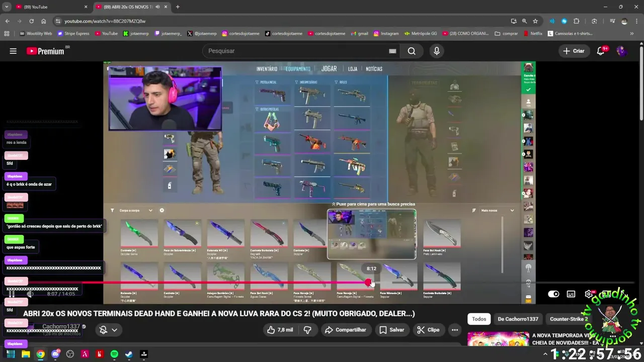The image size is (644, 362).
Task: Click the page vertical scrollbar
Action: (x=641, y=83)
